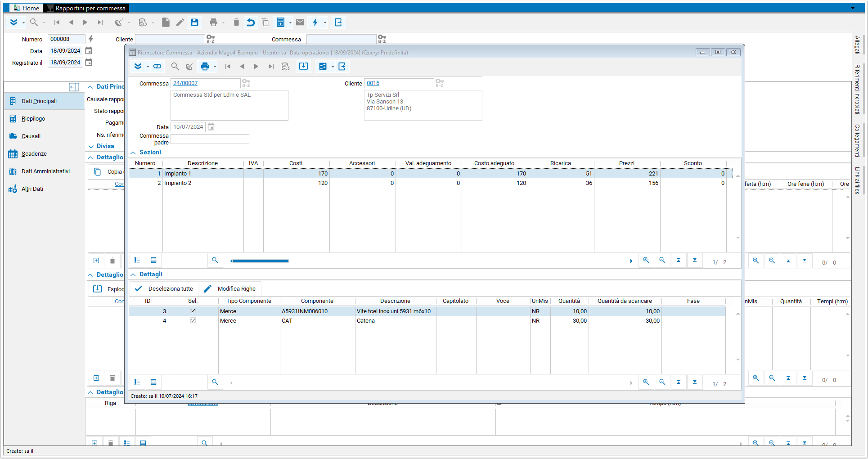
Task: Collapse the Dettagli section in Ricercatore window
Action: pos(133,274)
